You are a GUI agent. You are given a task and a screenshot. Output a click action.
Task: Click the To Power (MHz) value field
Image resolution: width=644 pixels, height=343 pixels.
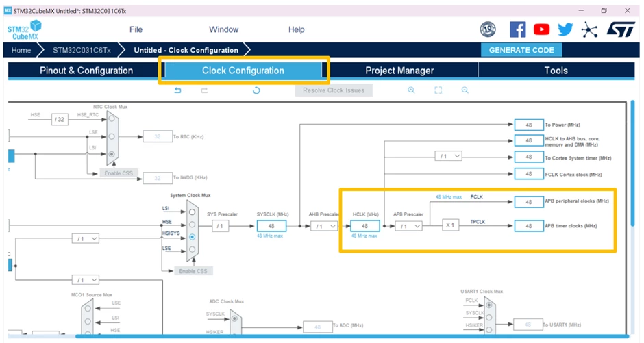(x=529, y=125)
